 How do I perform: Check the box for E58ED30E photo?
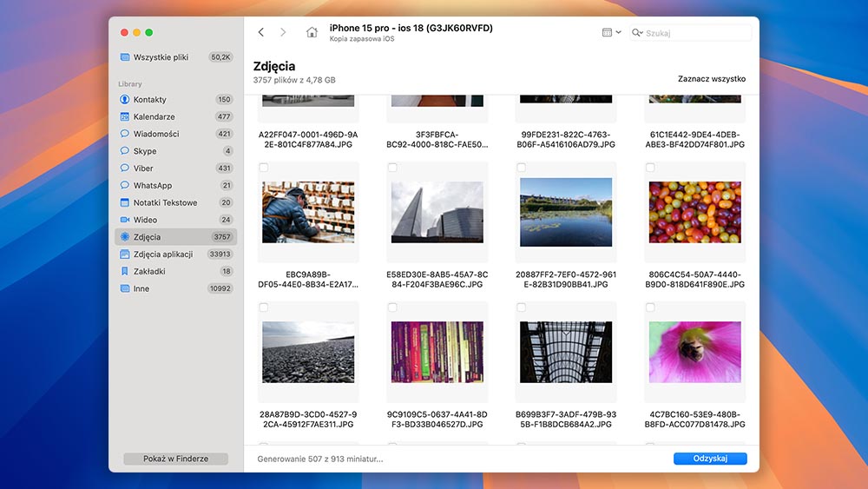[x=392, y=168]
